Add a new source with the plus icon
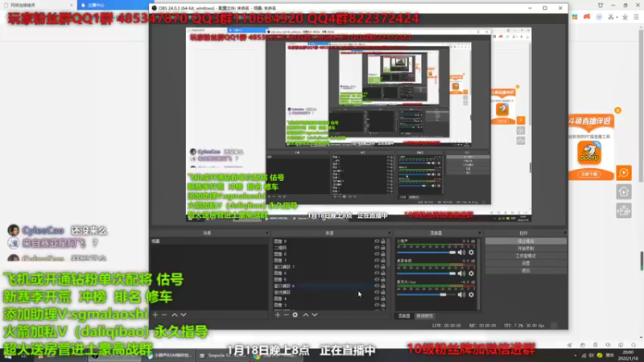 (x=278, y=315)
